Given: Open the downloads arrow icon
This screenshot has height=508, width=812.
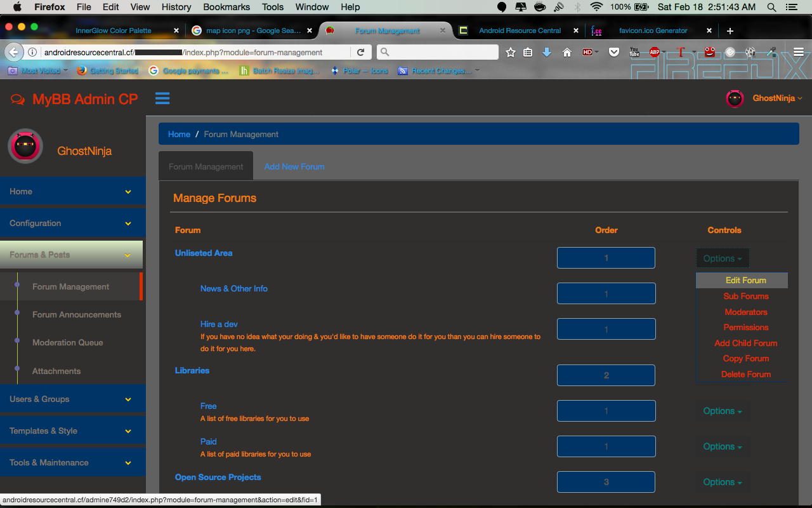Looking at the screenshot, I should pos(547,53).
